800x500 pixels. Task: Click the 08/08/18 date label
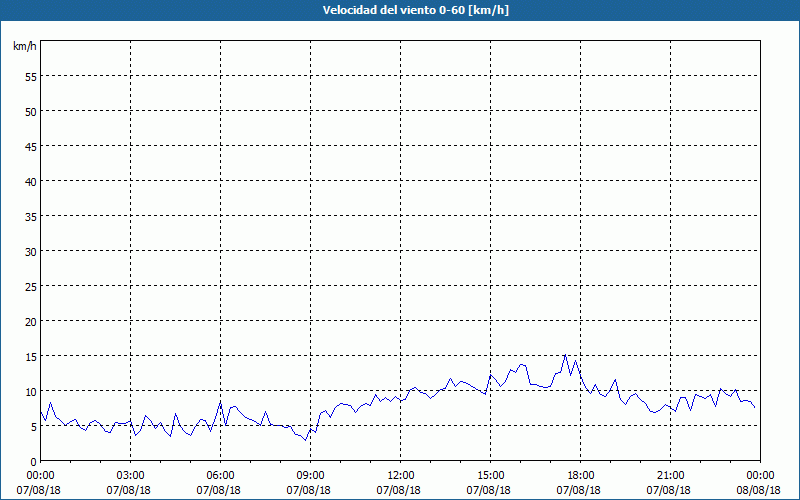759,490
